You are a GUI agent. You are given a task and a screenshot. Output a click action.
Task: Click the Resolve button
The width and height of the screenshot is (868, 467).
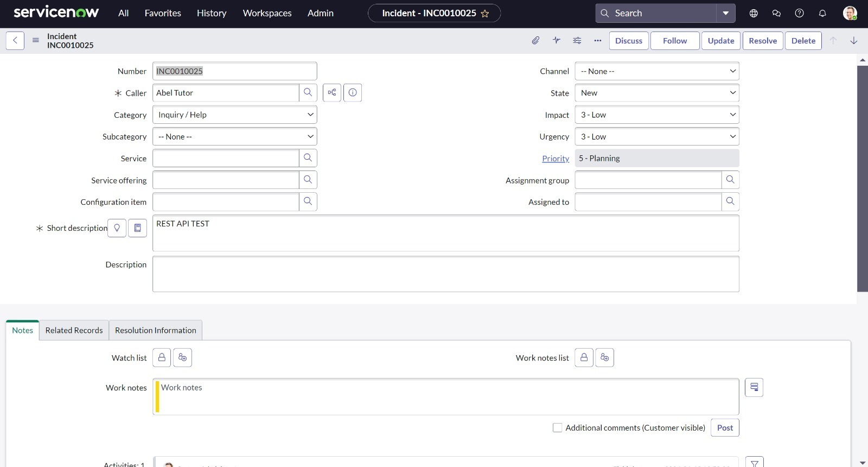pos(763,41)
